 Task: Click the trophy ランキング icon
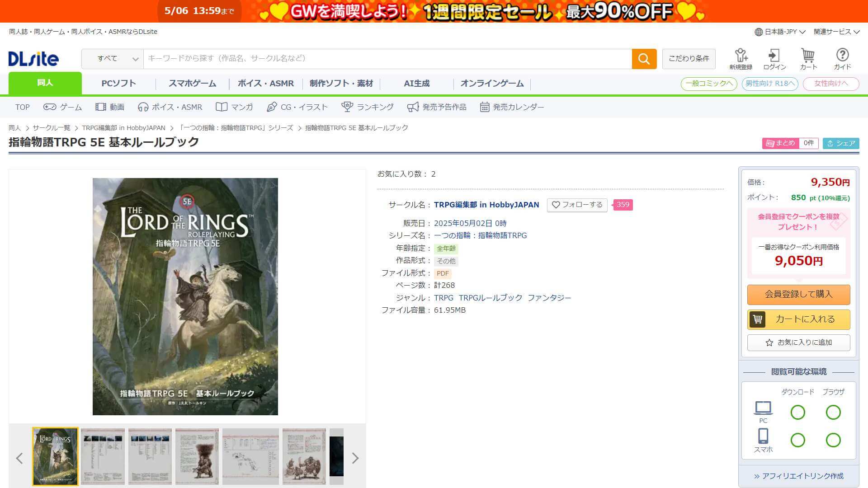[347, 107]
